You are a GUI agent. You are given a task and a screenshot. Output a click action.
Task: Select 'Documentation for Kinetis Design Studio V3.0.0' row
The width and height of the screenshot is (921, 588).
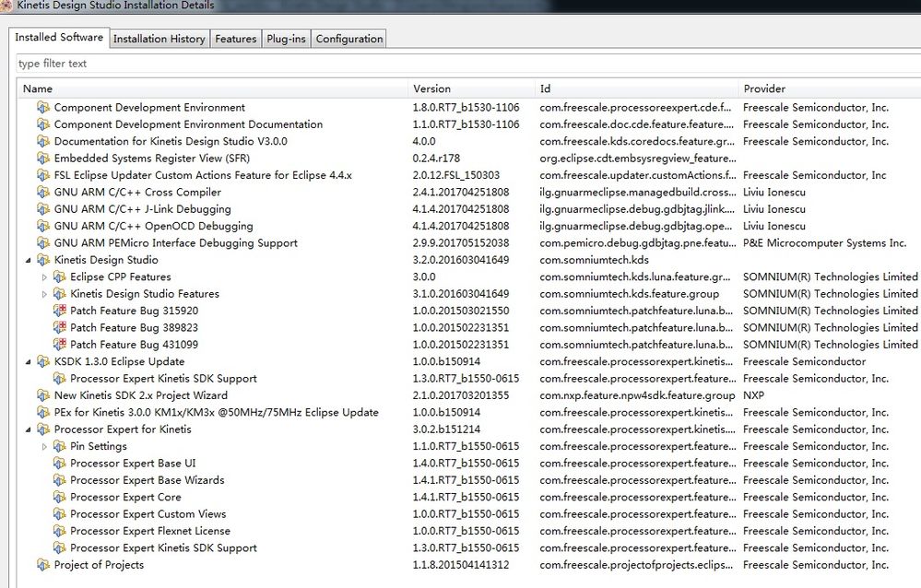coord(171,142)
